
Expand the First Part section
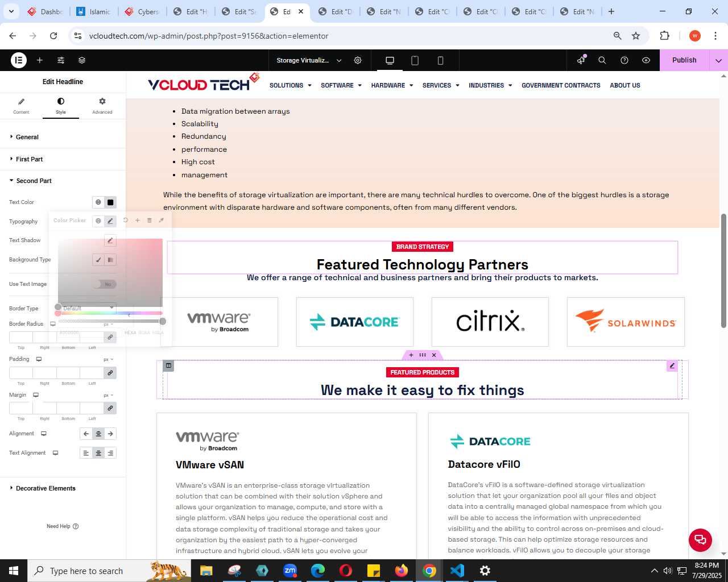coord(63,159)
